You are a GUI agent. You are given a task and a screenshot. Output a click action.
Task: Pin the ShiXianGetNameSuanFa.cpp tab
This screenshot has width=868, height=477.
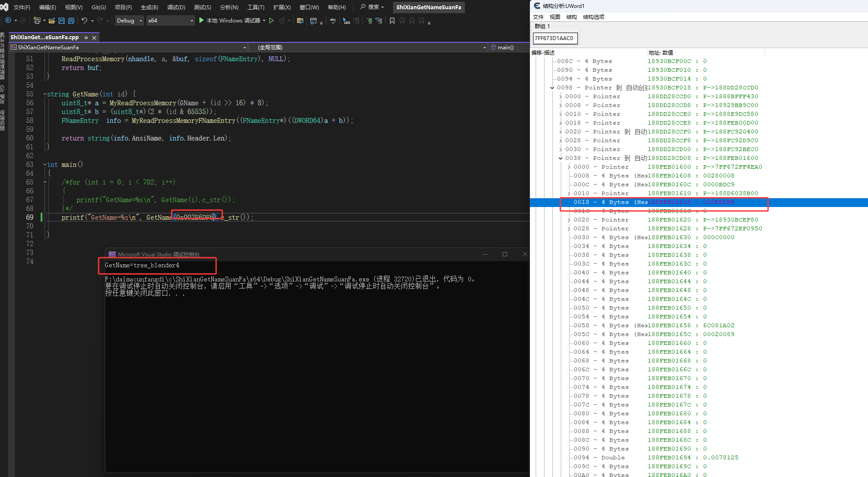pos(86,38)
